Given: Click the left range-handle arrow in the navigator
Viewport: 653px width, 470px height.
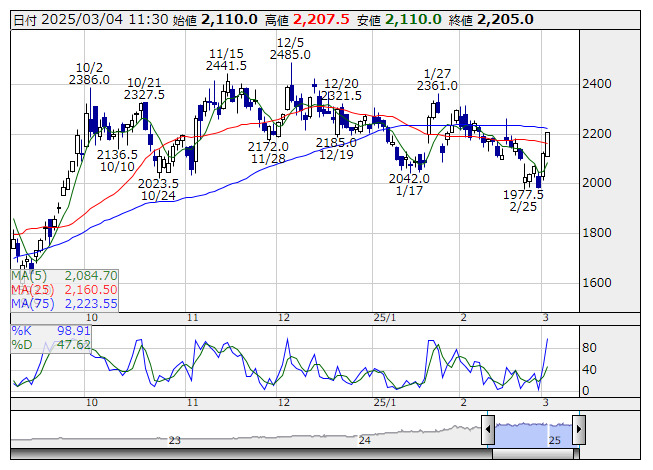Looking at the screenshot, I should [x=488, y=429].
